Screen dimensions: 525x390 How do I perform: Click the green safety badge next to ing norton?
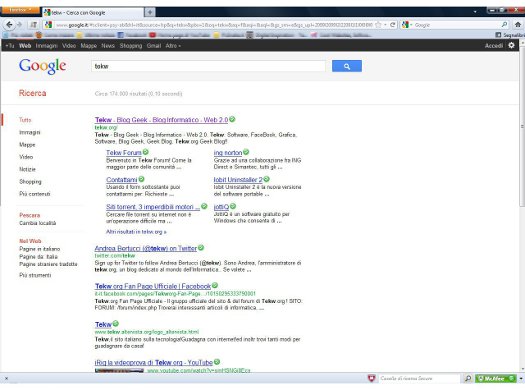pyautogui.click(x=246, y=152)
